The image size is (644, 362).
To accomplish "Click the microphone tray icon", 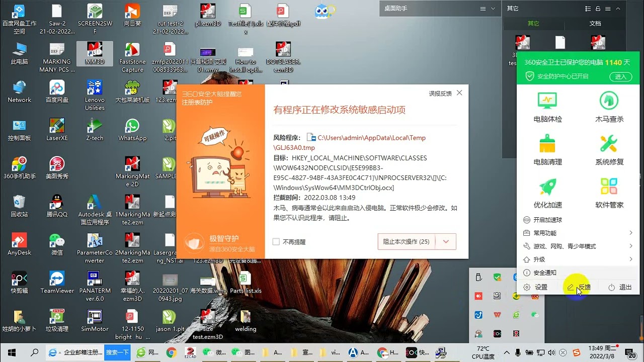I will (x=518, y=352).
